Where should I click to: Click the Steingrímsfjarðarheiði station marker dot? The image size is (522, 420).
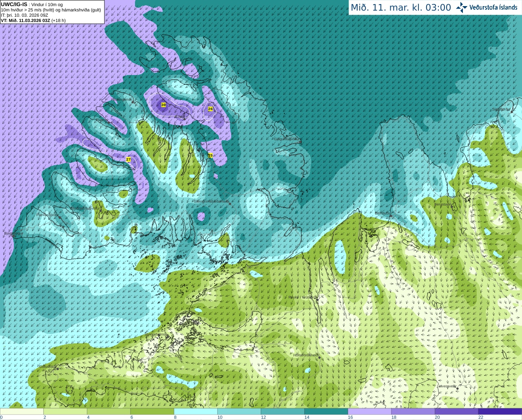(230, 203)
